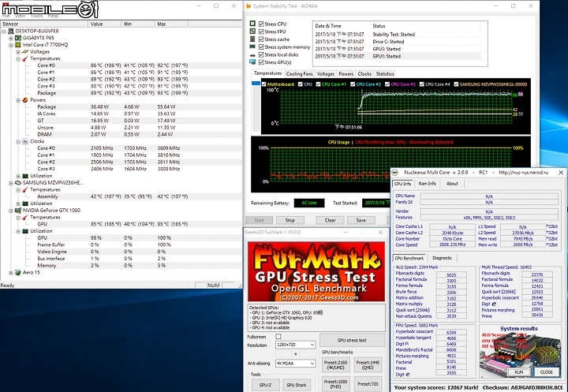
Task: Click the AIDA64 flame icon in title bar
Action: click(x=248, y=6)
